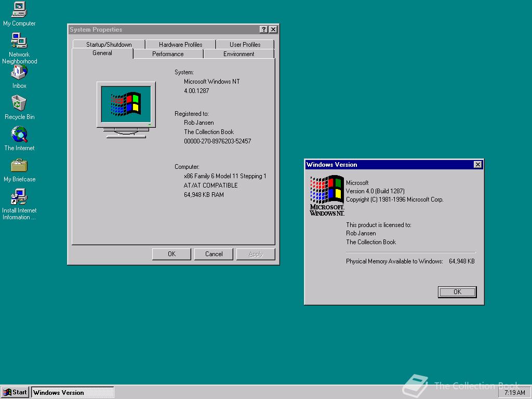Click Rob Jansen in System Properties
The width and height of the screenshot is (532, 399).
pyautogui.click(x=199, y=123)
